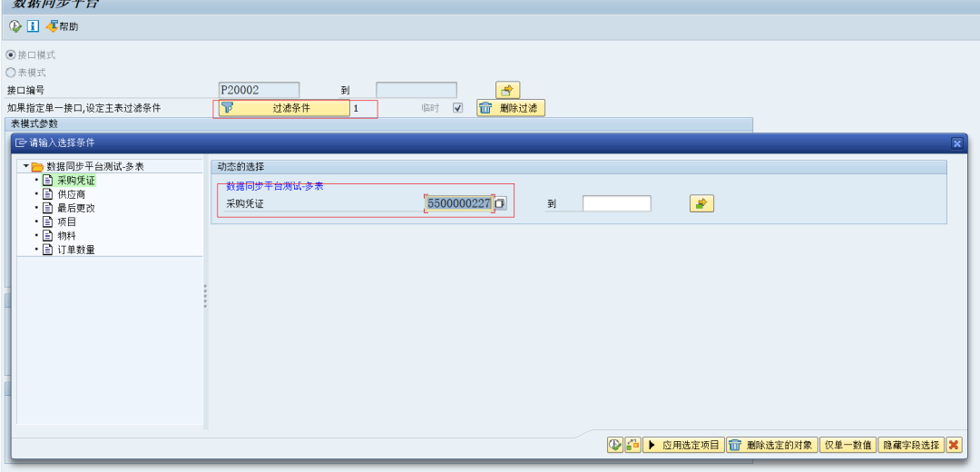
Task: Click the 应用选定项目 button
Action: [683, 445]
